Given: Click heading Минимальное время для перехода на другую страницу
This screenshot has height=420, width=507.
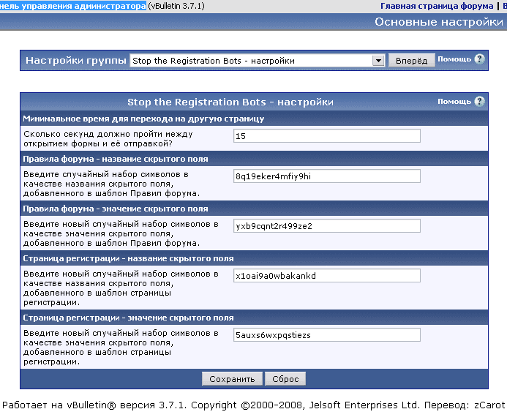Looking at the screenshot, I should point(143,119).
